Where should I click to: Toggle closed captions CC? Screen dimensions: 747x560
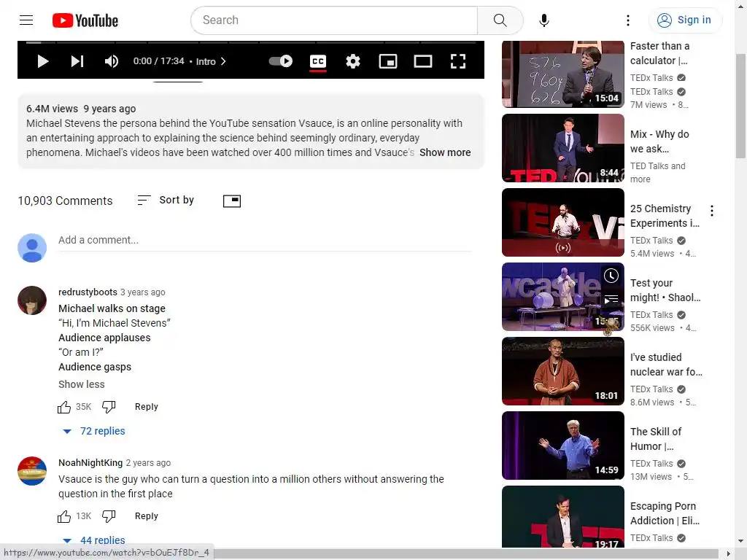click(x=318, y=61)
